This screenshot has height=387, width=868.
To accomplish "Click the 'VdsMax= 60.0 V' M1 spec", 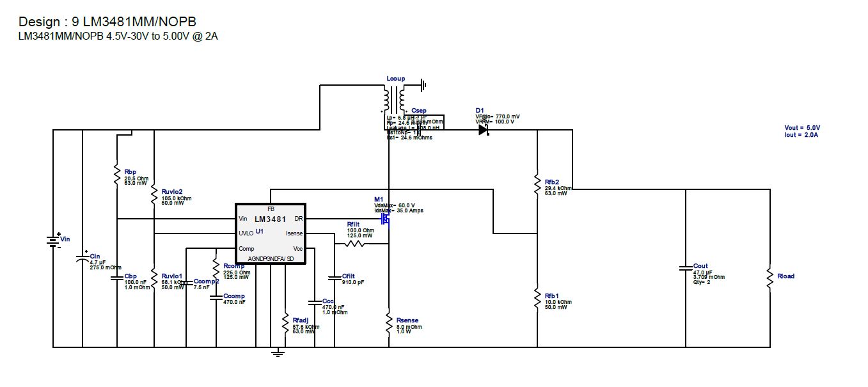I will tap(395, 205).
